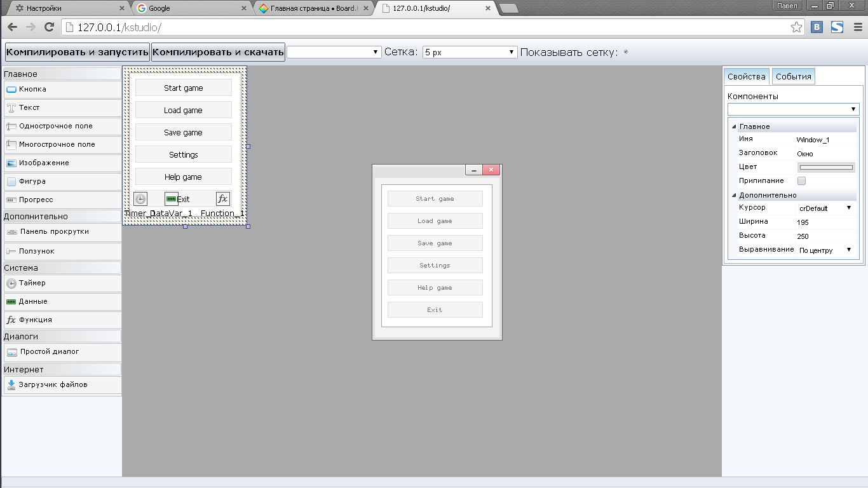The height and width of the screenshot is (488, 868).
Task: Select the Button (Кнопка) component icon
Action: (x=11, y=90)
